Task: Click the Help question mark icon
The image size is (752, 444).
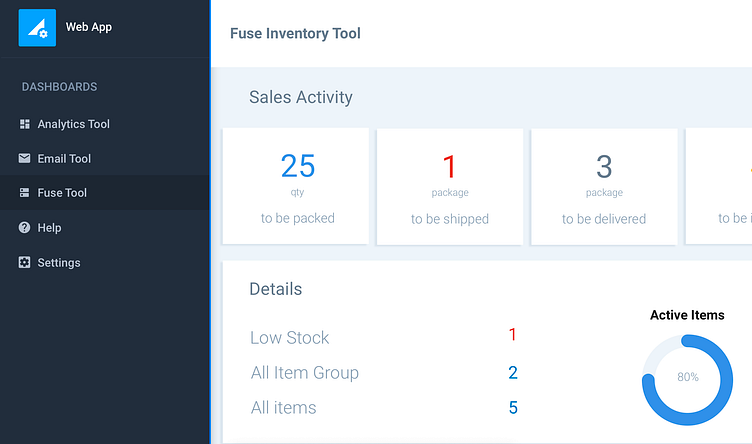Action: click(x=25, y=228)
